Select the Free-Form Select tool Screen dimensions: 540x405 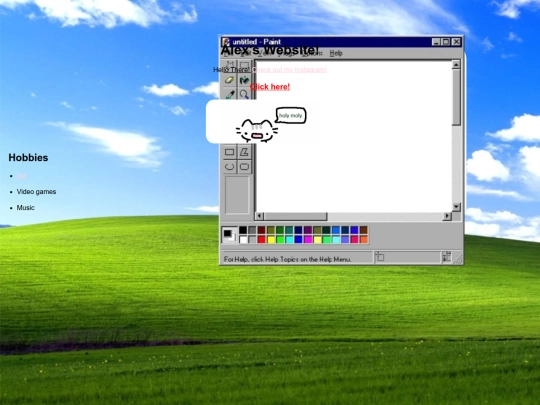(230, 65)
